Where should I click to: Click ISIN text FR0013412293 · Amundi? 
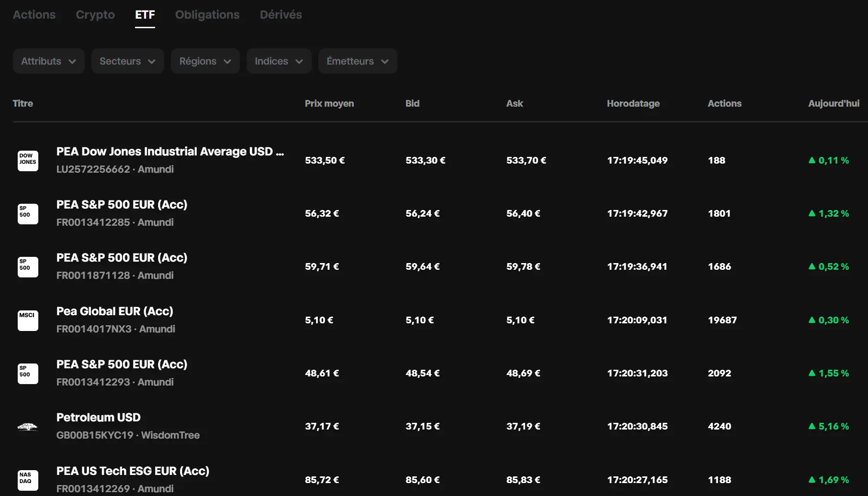pyautogui.click(x=115, y=382)
